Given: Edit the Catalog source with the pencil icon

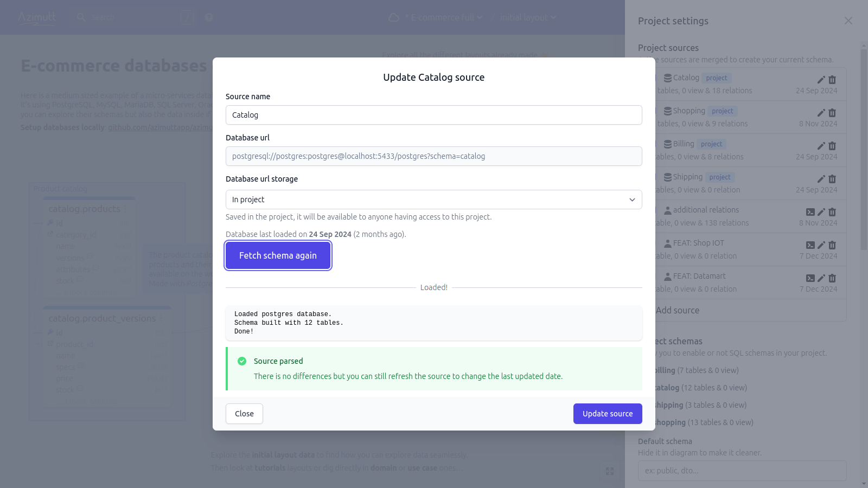Looking at the screenshot, I should (x=820, y=79).
